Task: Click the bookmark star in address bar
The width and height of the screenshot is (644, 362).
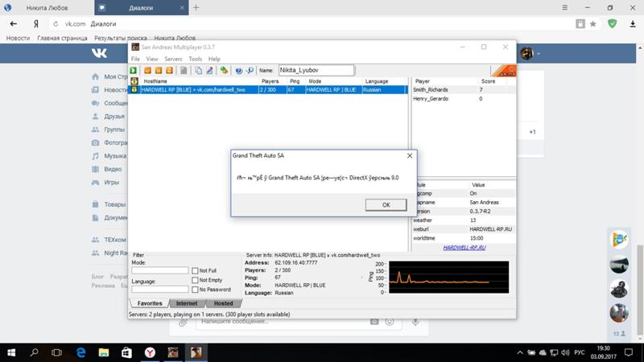Action: pyautogui.click(x=593, y=24)
